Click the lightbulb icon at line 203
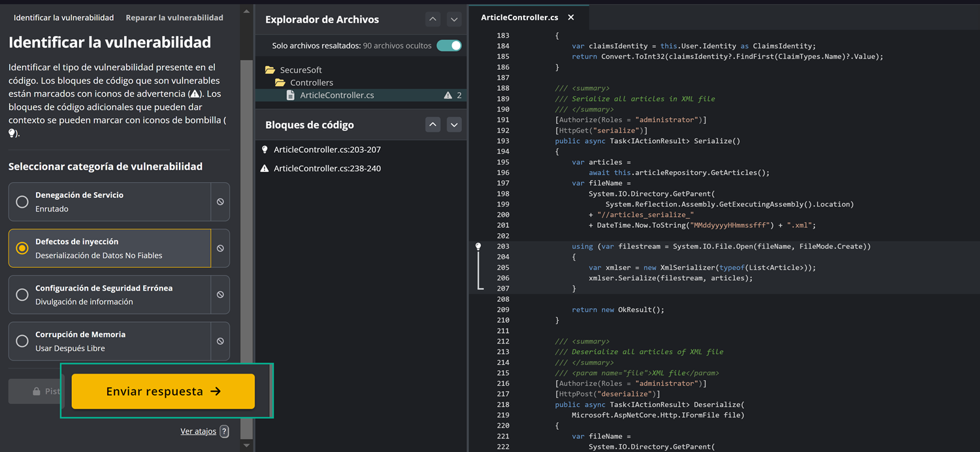The image size is (980, 452). click(x=478, y=246)
